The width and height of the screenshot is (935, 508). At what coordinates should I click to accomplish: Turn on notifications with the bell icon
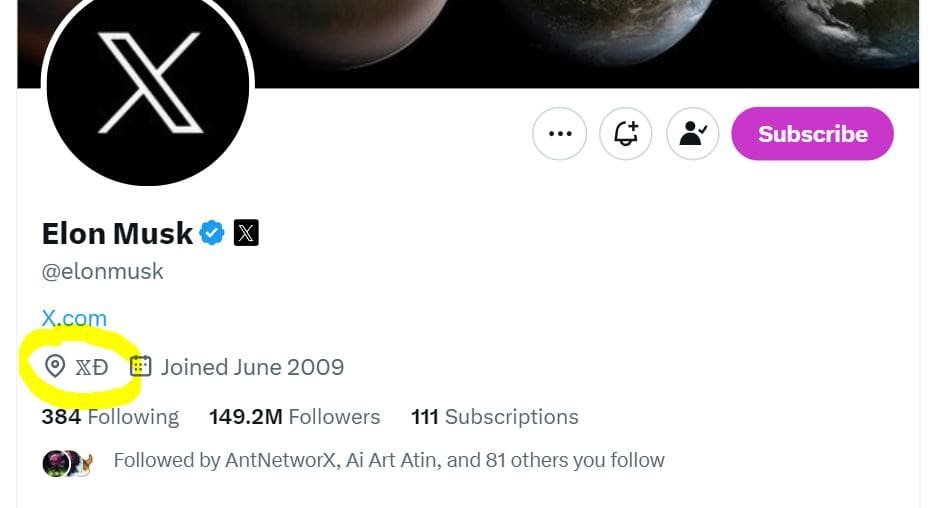pos(626,134)
